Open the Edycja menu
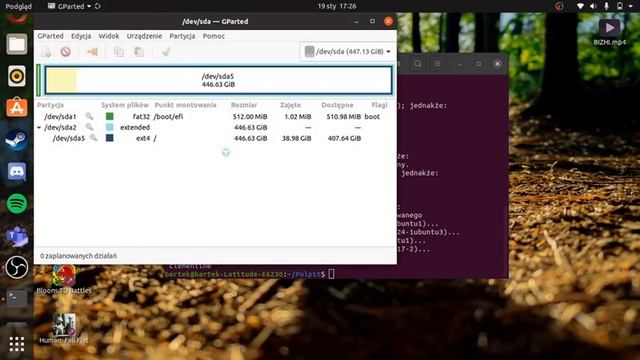This screenshot has height=360, width=640. pos(81,36)
